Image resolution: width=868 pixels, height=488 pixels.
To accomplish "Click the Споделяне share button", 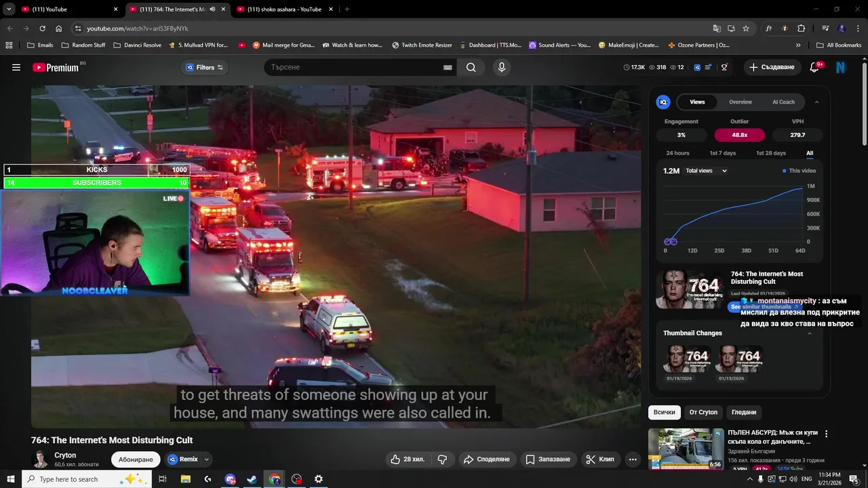I will [486, 459].
